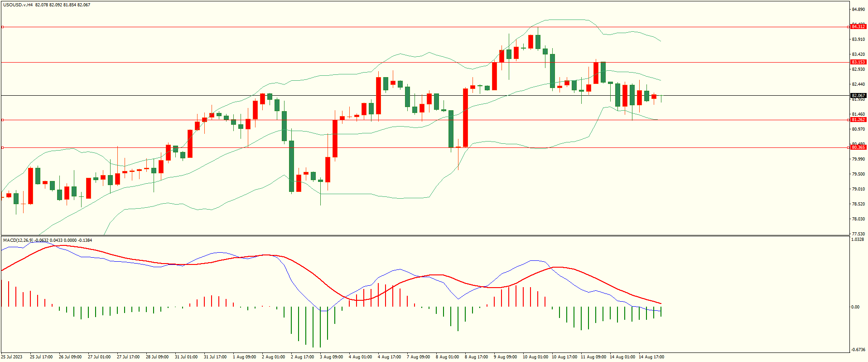Click left anchor handle of 80.365 line
Image resolution: width=868 pixels, height=362 pixels.
click(x=2, y=148)
